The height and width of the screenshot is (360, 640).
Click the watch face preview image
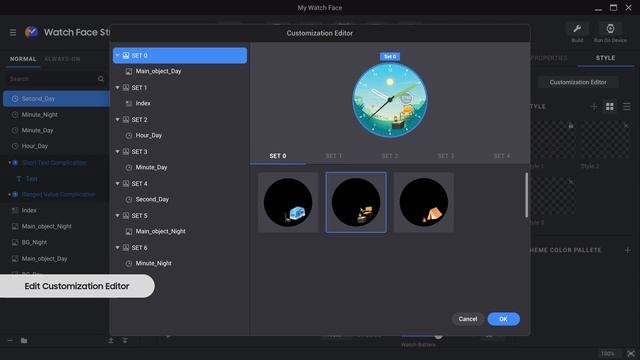[390, 100]
